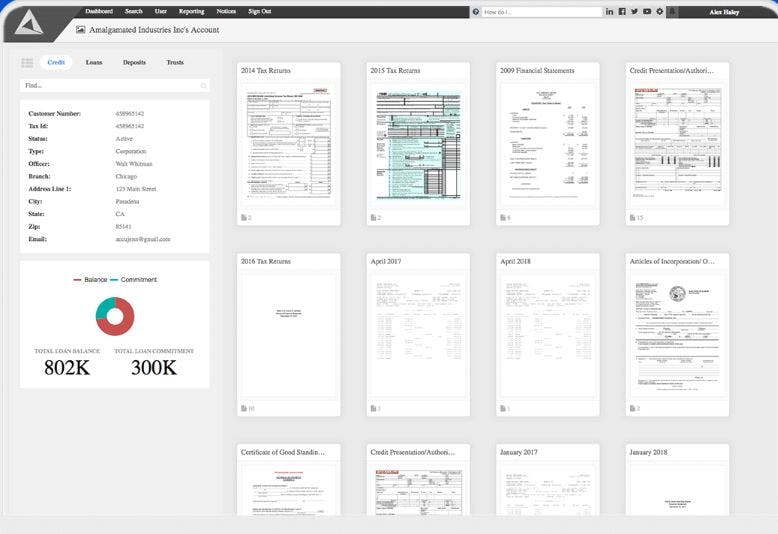Toggle the Balance legend color swatch
The height and width of the screenshot is (534, 778).
click(x=77, y=280)
